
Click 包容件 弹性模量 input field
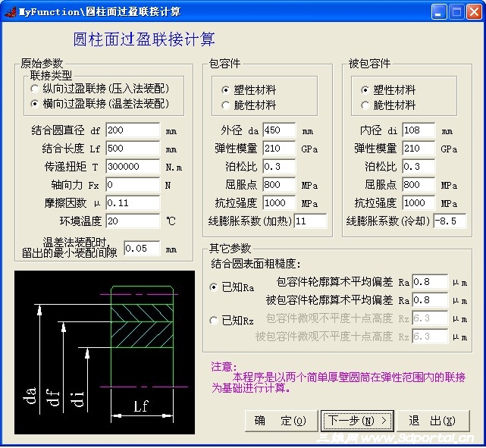pos(279,149)
